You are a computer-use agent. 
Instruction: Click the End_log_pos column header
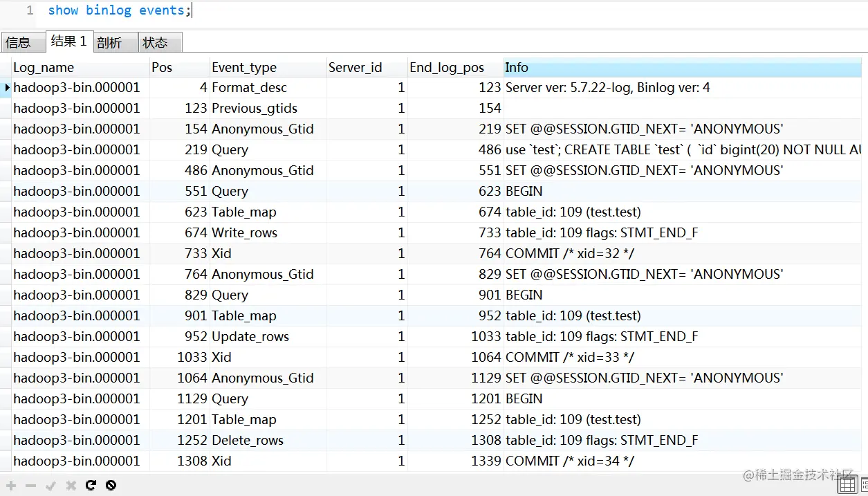[456, 67]
